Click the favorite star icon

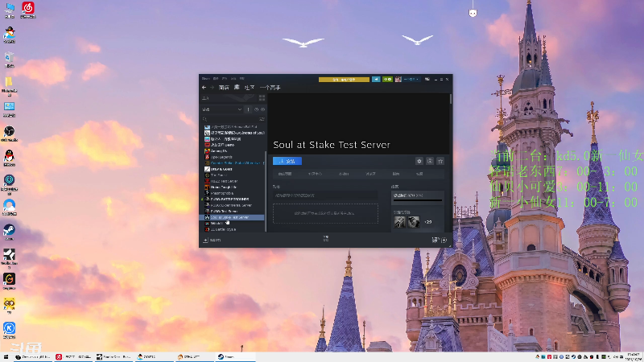point(440,162)
